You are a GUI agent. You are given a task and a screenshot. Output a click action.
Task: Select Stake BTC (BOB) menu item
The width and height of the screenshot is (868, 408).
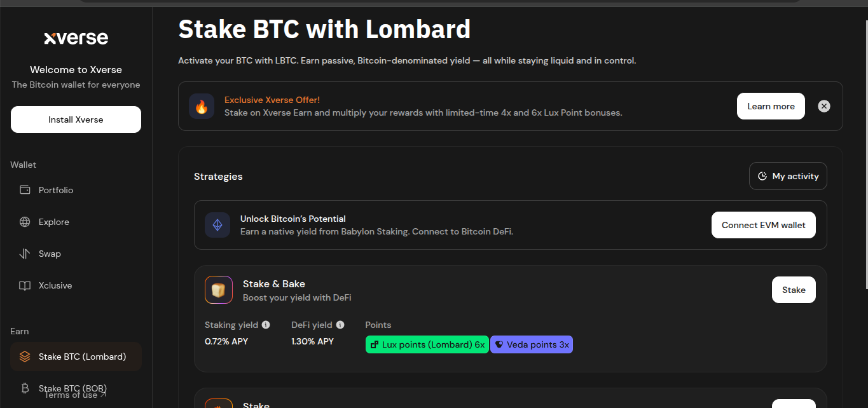[x=72, y=388]
